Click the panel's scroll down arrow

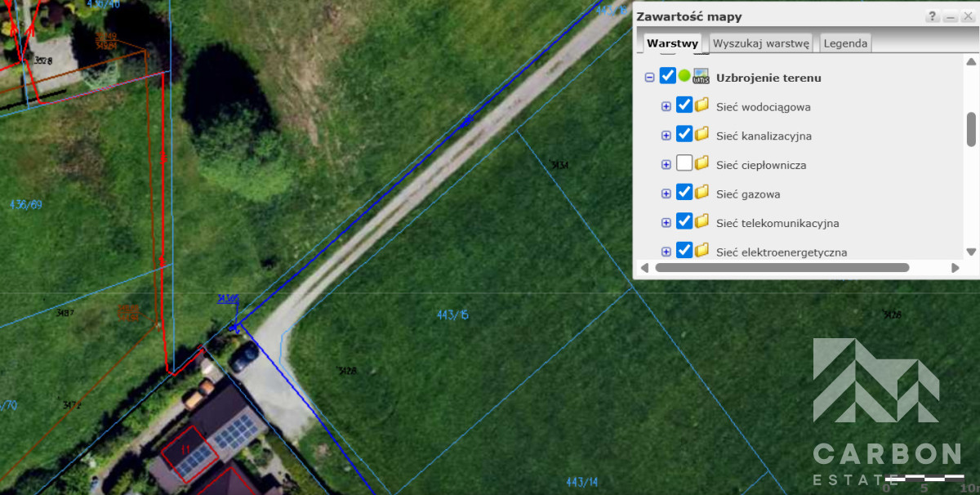(971, 252)
